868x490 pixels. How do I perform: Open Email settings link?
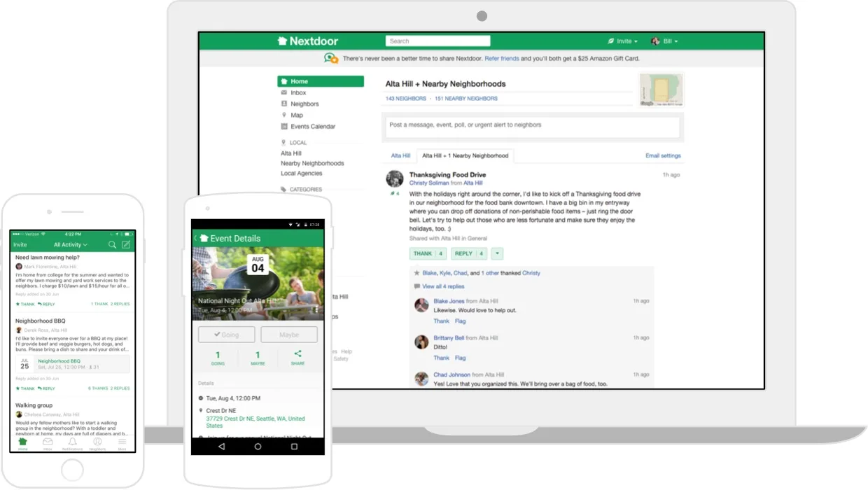[663, 155]
